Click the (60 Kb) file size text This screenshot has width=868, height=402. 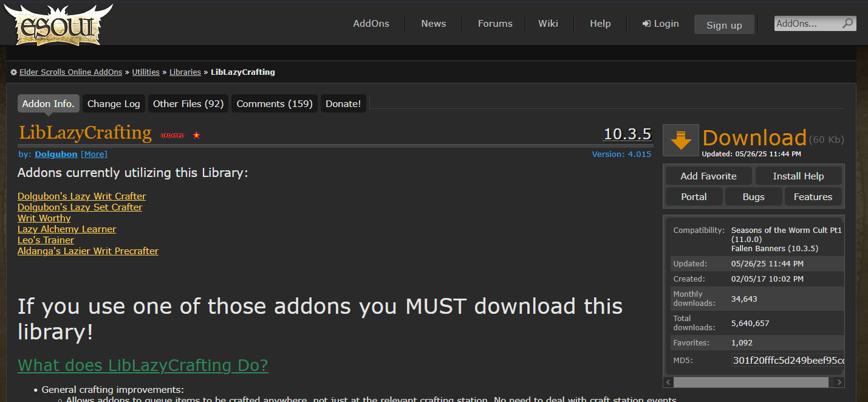coord(827,140)
